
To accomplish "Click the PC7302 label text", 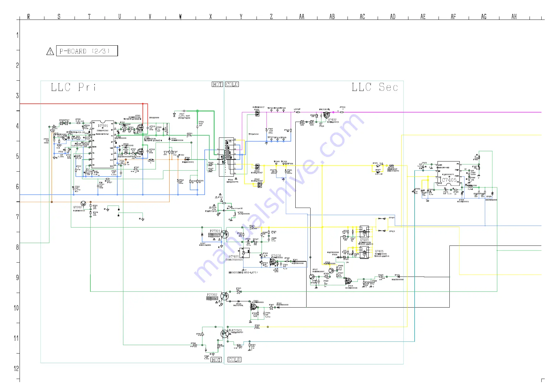I will click(212, 295).
